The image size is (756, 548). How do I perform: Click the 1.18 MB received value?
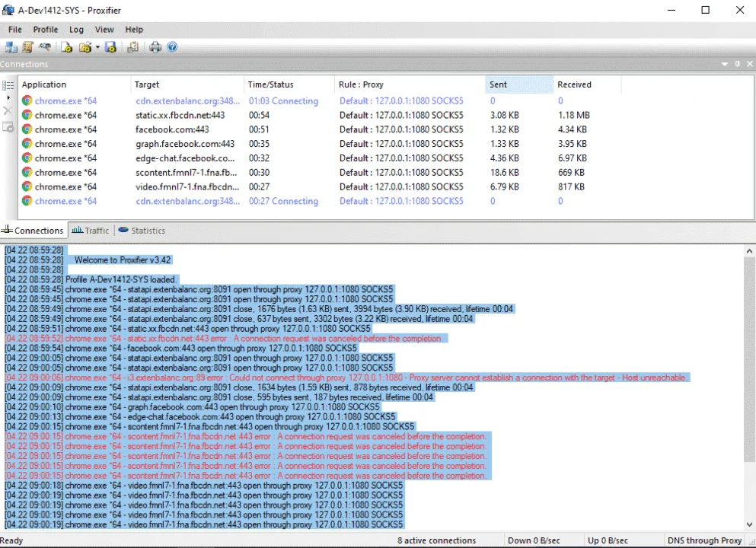point(574,115)
